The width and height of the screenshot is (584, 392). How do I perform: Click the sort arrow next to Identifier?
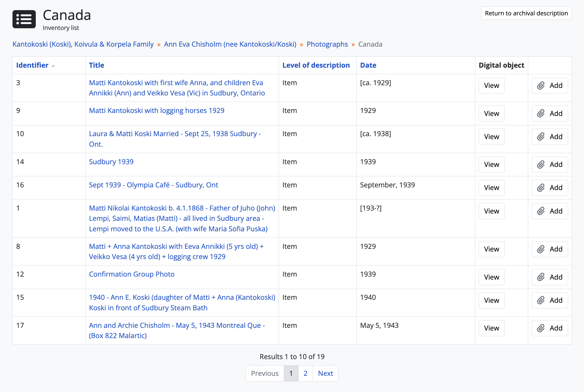point(53,66)
